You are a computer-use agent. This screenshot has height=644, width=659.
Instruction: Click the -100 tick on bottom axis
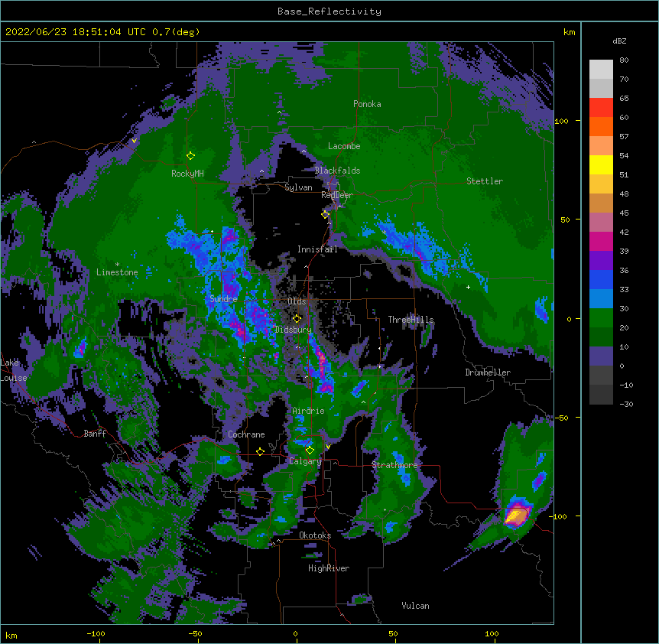(96, 633)
